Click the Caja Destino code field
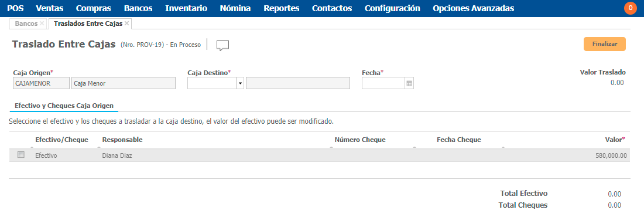 tap(212, 83)
